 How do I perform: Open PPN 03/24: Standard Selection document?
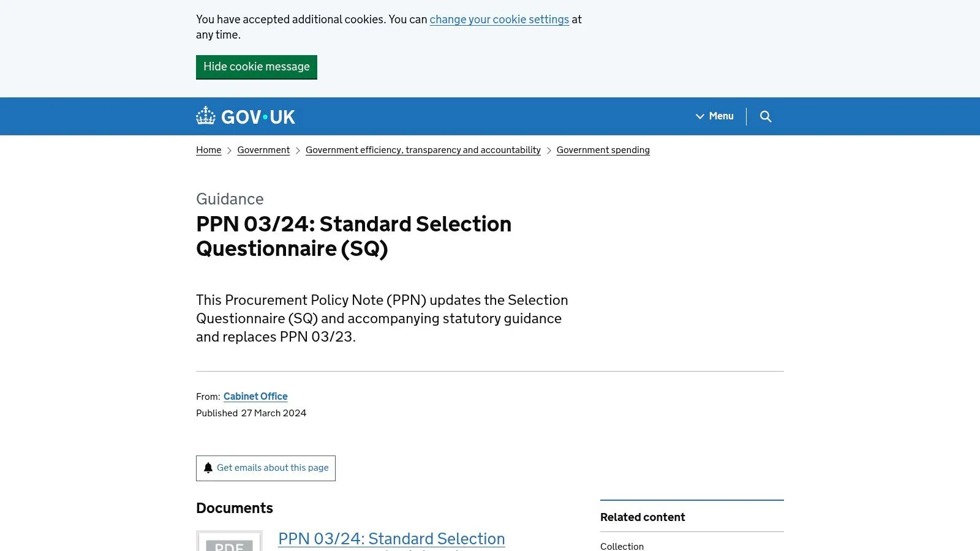(x=391, y=538)
